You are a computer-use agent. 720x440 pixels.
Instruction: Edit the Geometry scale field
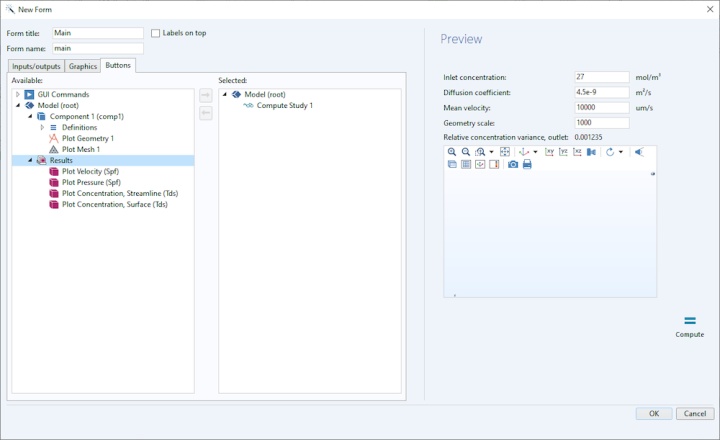pos(602,123)
